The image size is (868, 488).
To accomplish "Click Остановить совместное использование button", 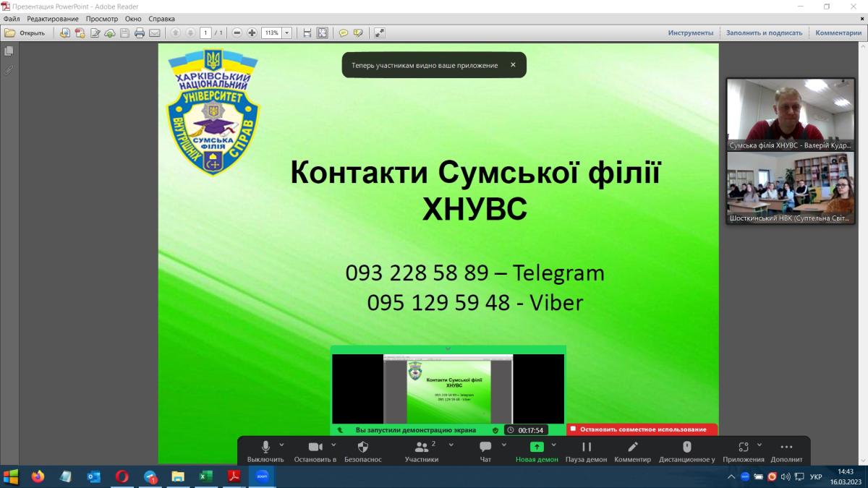I will tap(642, 429).
